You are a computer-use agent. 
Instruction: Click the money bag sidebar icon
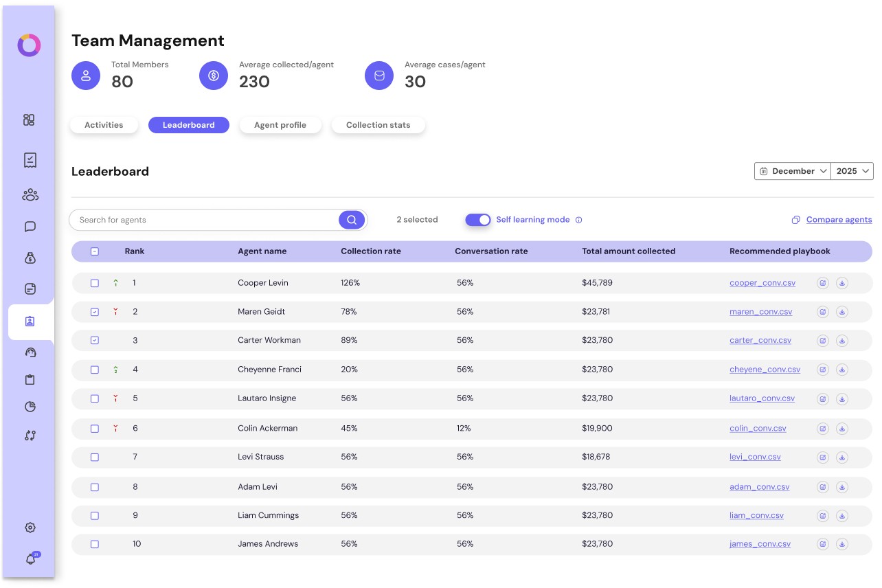(30, 258)
